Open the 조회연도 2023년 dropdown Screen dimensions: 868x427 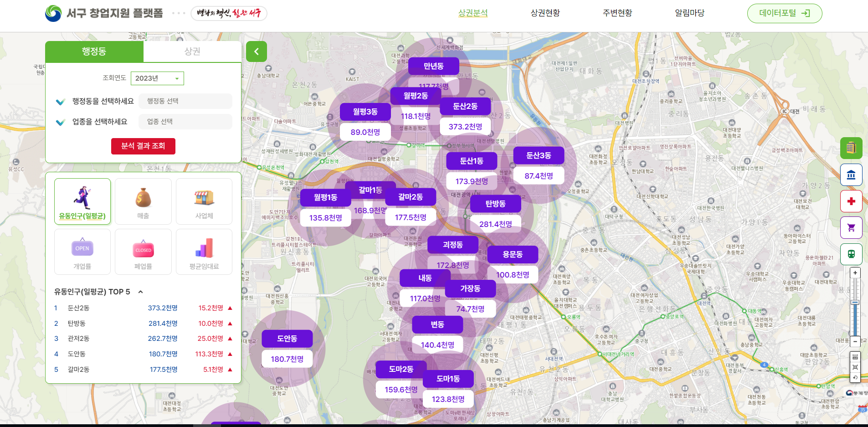click(x=157, y=78)
